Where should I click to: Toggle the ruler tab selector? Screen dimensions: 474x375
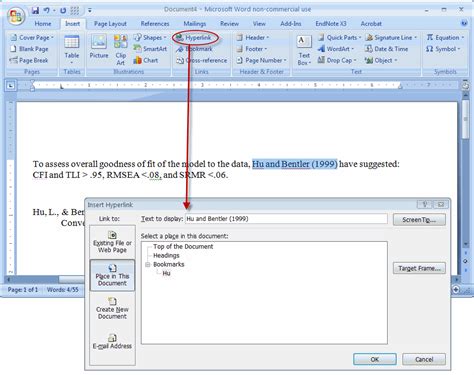11,86
